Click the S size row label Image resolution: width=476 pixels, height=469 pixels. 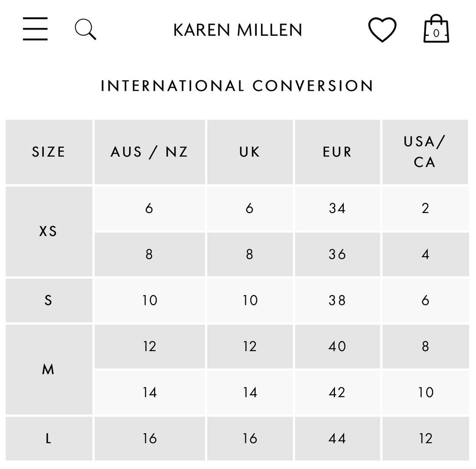(x=48, y=300)
